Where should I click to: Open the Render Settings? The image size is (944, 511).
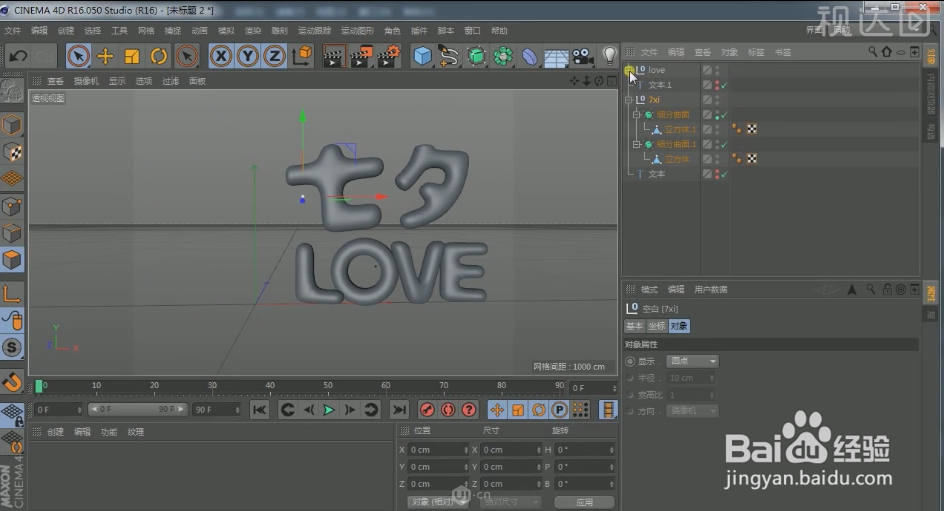tap(389, 57)
